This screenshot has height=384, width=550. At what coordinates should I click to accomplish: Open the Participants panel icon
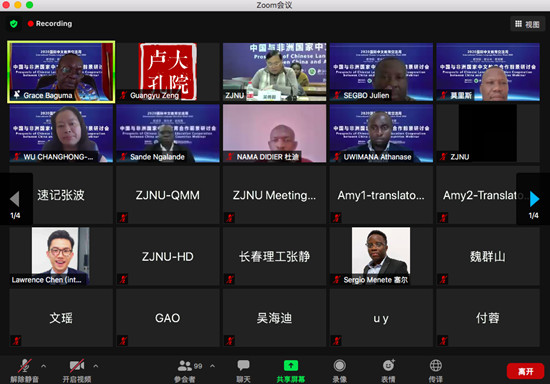point(185,366)
